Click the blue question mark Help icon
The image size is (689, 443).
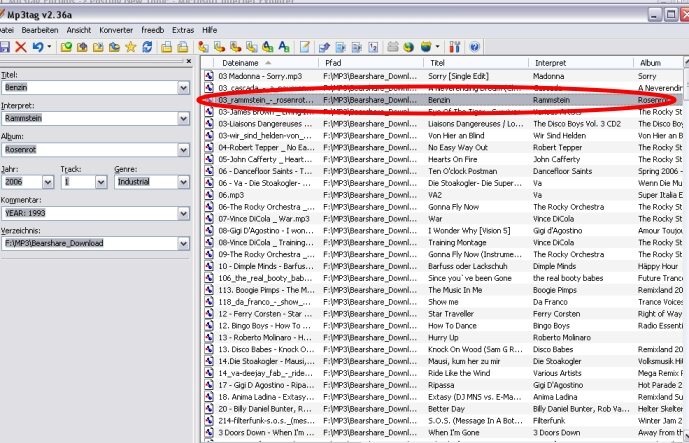click(x=475, y=47)
